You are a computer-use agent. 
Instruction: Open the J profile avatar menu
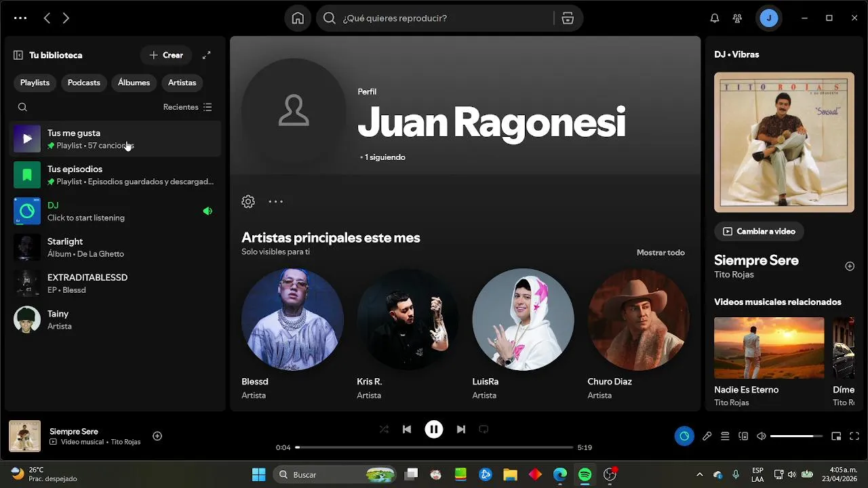768,18
